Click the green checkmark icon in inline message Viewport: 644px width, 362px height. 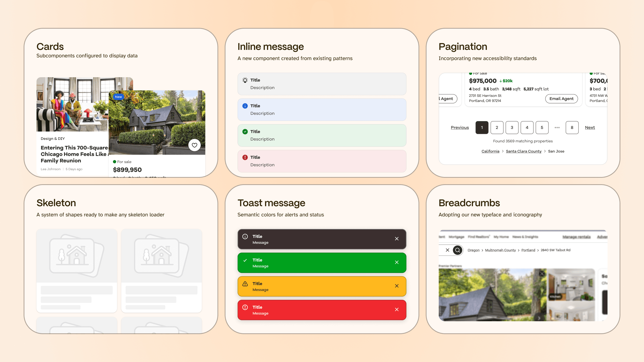tap(245, 132)
